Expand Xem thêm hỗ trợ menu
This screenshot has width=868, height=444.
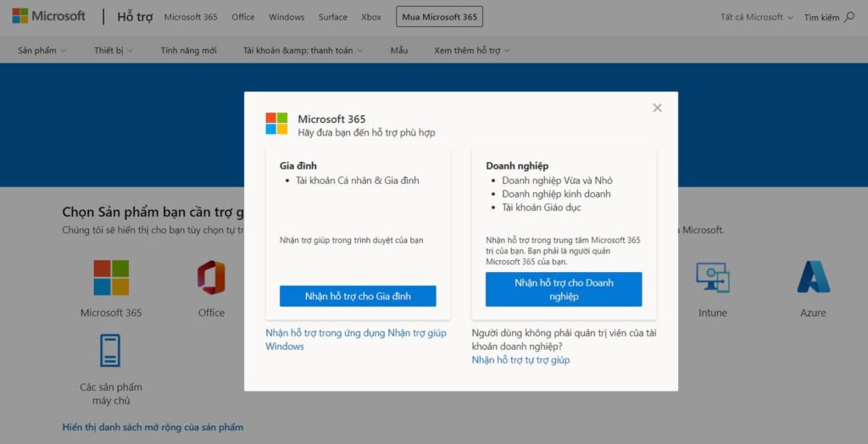tap(472, 50)
